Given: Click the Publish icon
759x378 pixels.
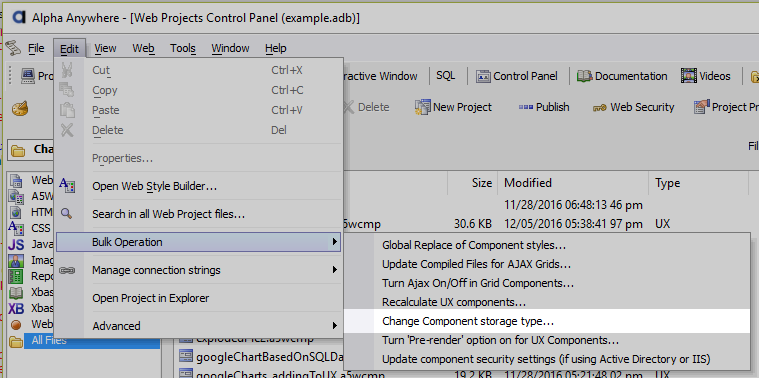Looking at the screenshot, I should pyautogui.click(x=526, y=107).
